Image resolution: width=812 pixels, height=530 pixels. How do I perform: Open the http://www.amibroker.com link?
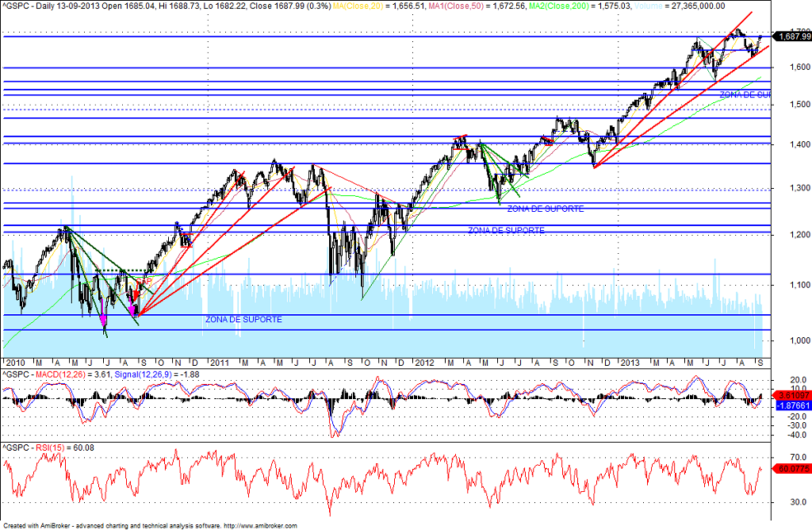click(x=262, y=526)
